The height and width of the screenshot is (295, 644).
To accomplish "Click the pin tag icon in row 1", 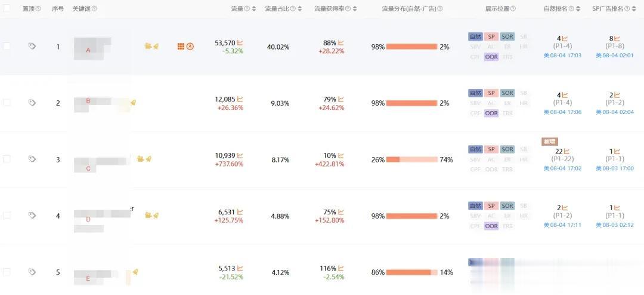I will coord(32,46).
